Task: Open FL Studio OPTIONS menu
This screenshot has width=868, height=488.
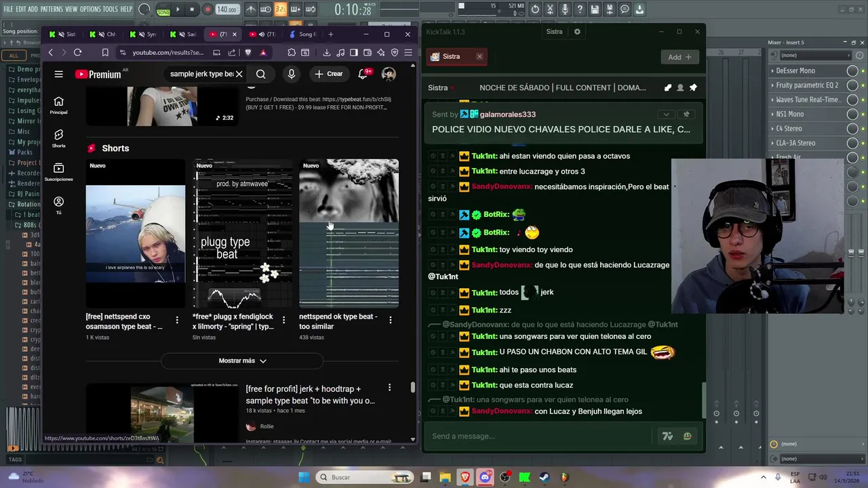Action: 90,9
